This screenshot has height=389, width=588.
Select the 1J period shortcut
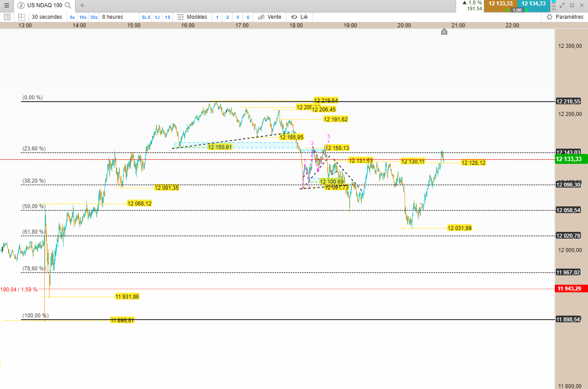157,17
